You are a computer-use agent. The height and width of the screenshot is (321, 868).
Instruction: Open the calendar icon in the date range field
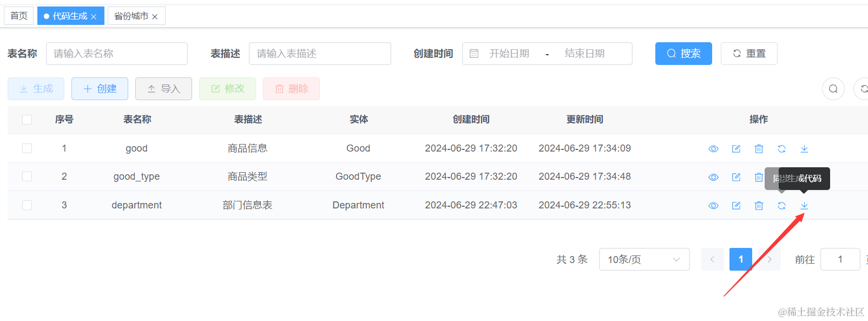[474, 54]
